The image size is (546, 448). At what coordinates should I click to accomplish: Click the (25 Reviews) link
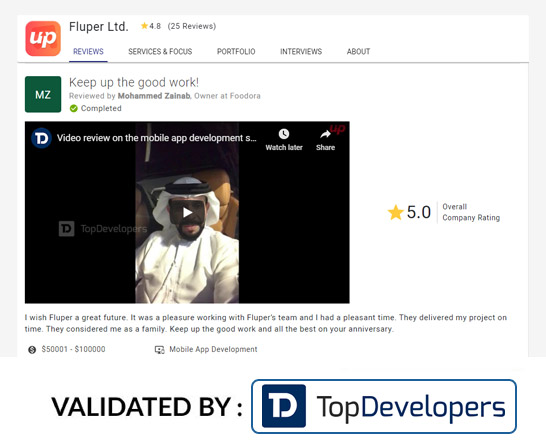(192, 26)
